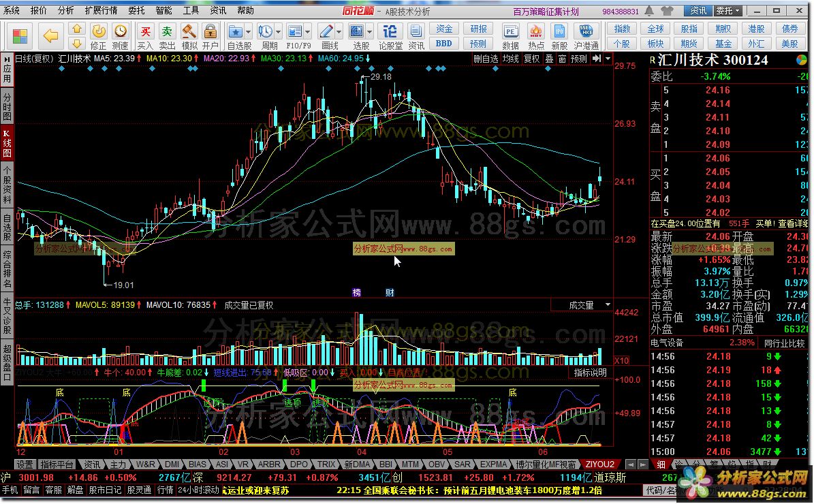814x504 pixels.
Task: Select the 画线 drawing pencil tool
Action: [x=326, y=31]
